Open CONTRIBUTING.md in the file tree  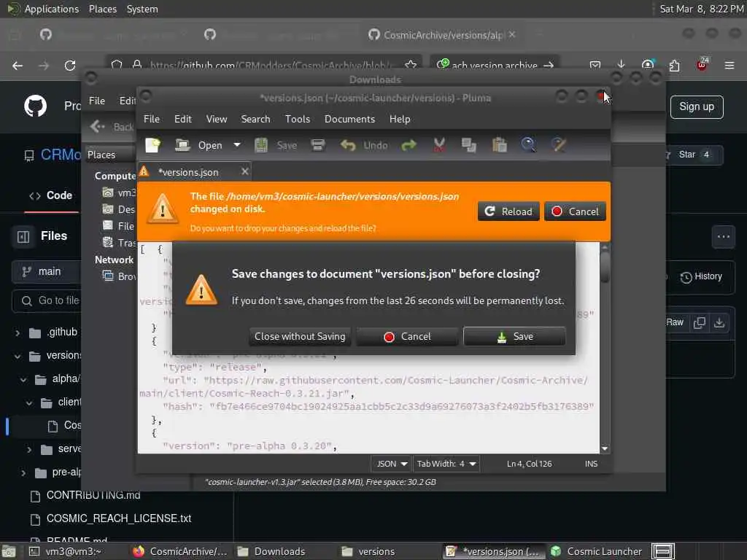pyautogui.click(x=93, y=496)
